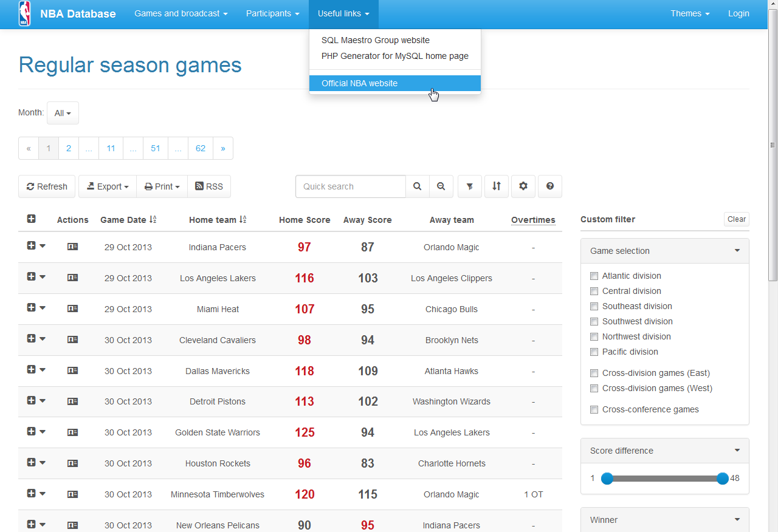Image resolution: width=778 pixels, height=532 pixels.
Task: Check the Southeast division checkbox
Action: coord(594,306)
